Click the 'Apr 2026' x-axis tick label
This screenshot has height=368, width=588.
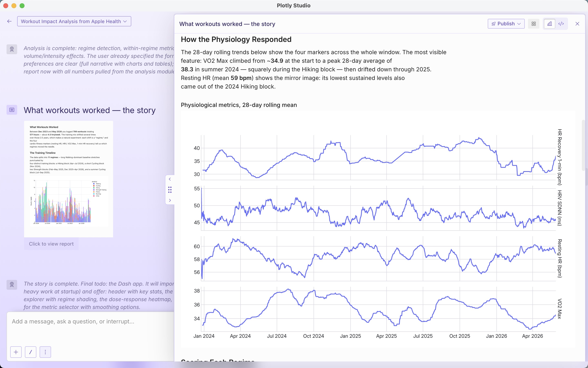[x=532, y=336]
